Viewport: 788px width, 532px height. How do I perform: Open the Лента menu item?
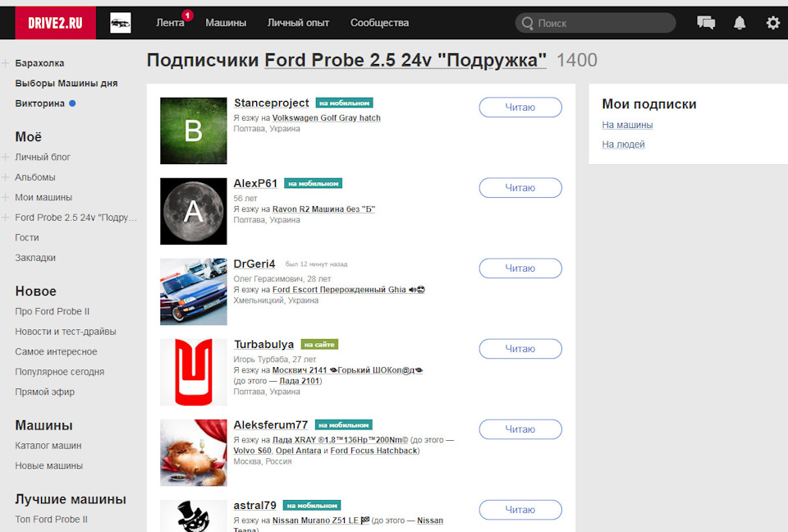click(170, 23)
